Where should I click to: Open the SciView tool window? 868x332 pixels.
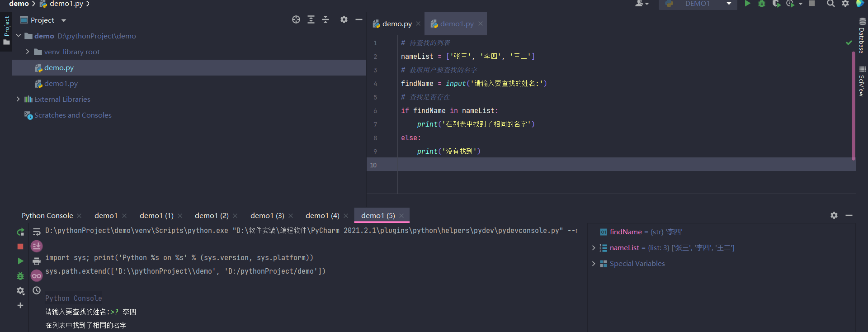(862, 81)
